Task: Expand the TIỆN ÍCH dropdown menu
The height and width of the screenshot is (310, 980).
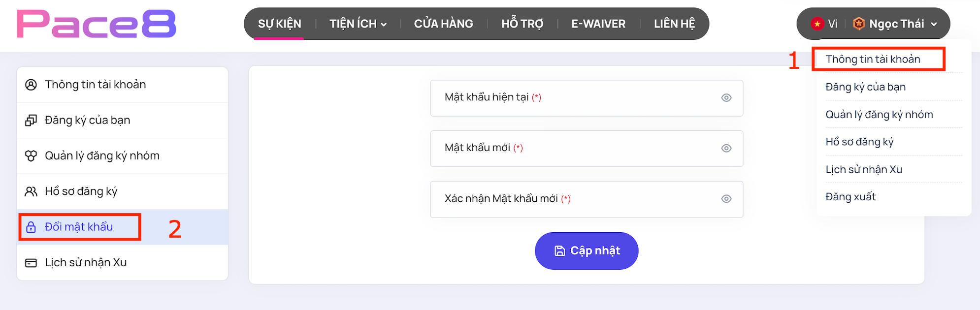Action: [x=358, y=24]
